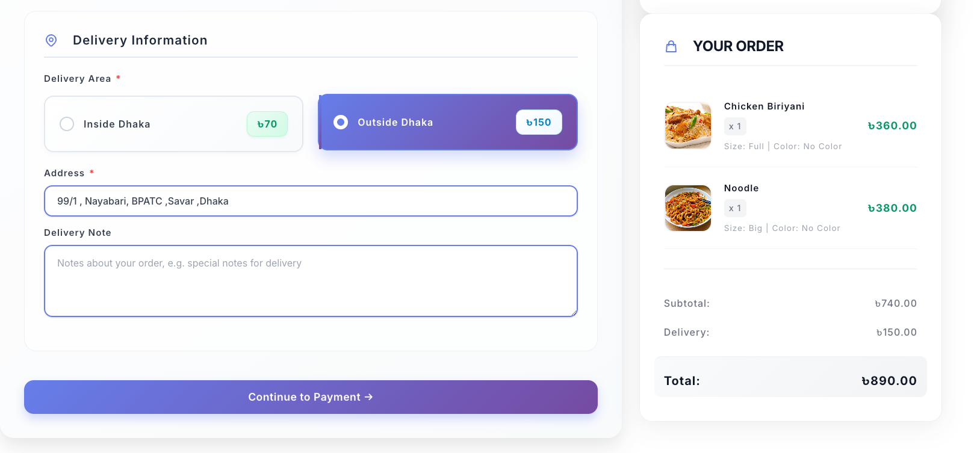980x453 pixels.
Task: Click the ৳150 delivery fee badge
Action: click(539, 122)
